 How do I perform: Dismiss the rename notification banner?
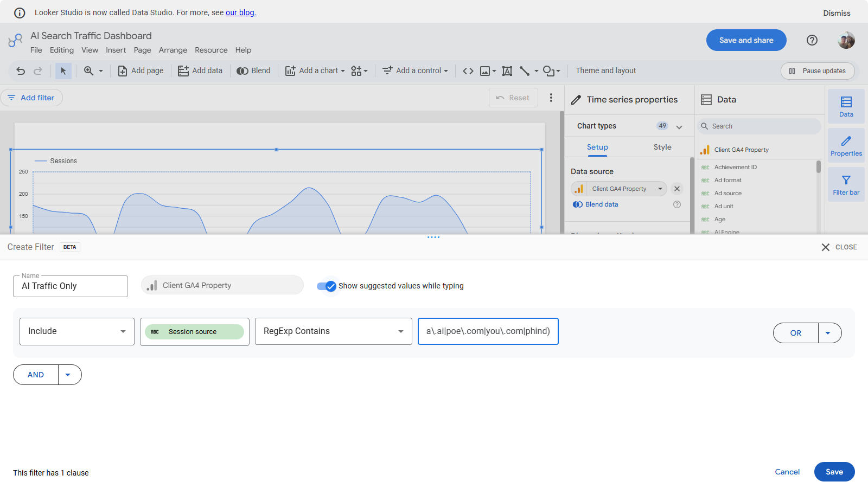[x=837, y=13]
